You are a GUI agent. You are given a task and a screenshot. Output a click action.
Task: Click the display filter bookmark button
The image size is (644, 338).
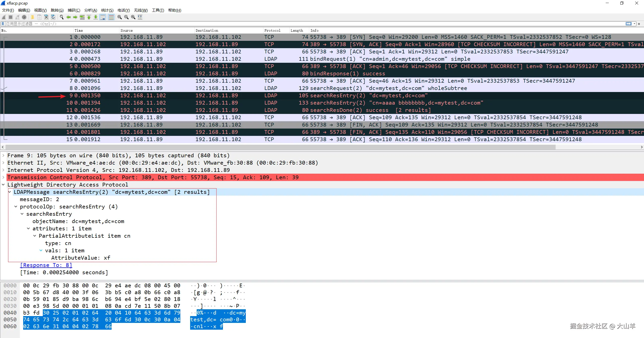pos(3,24)
